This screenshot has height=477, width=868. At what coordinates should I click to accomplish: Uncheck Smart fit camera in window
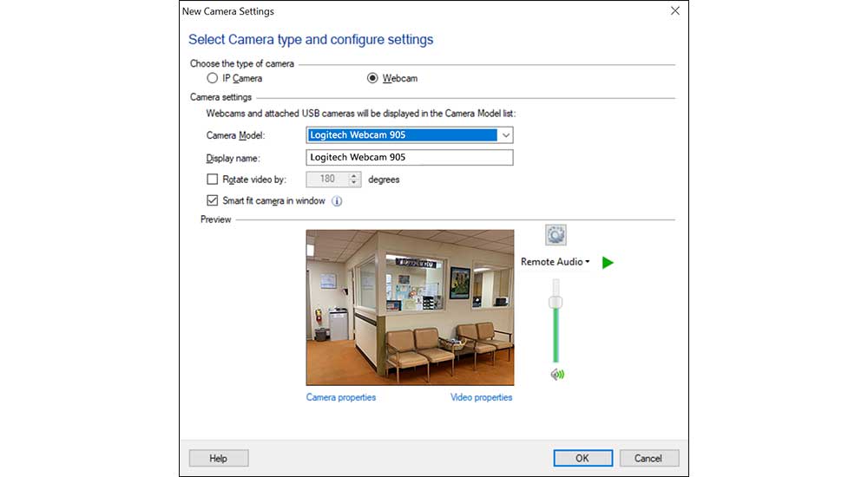[213, 201]
